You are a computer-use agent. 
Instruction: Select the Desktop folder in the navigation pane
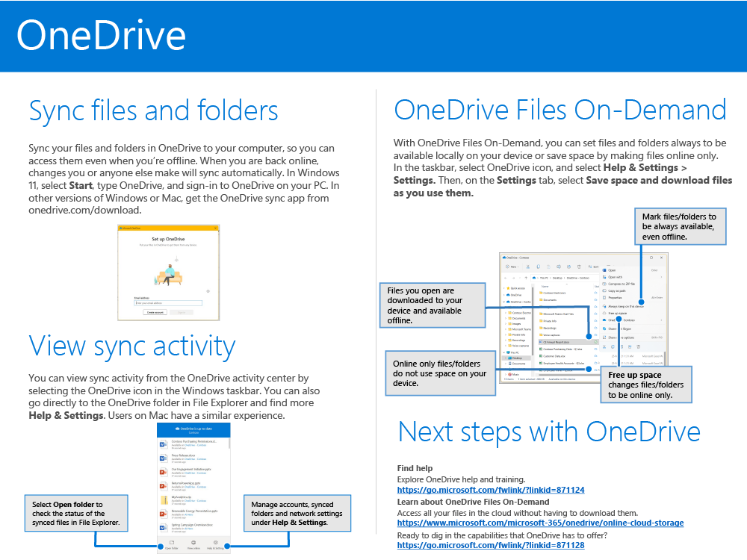click(516, 358)
